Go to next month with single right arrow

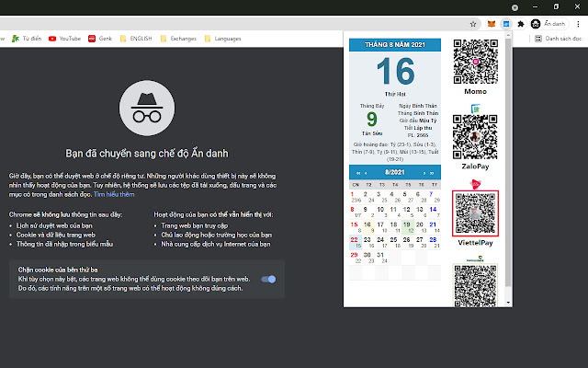[424, 173]
